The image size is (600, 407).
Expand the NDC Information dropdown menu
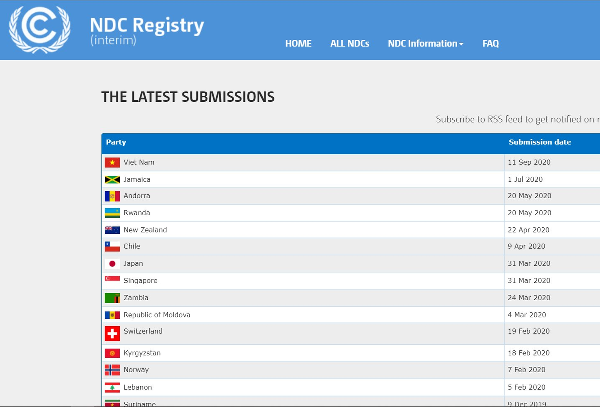[x=426, y=44]
